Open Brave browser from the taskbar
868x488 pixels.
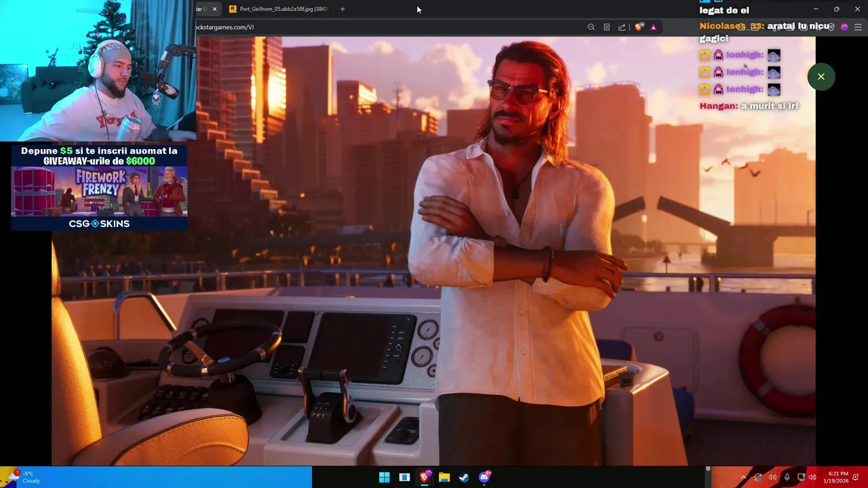(425, 477)
